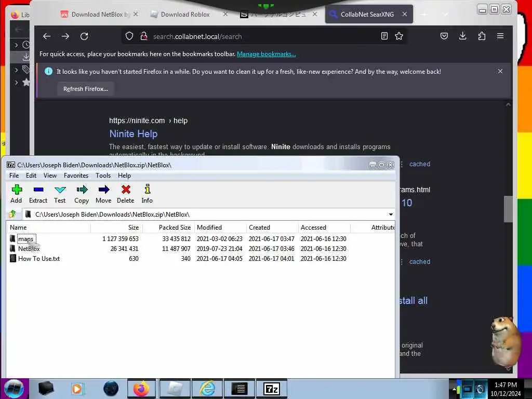This screenshot has width=532, height=399.
Task: Sort by Modified column header
Action: pos(220,228)
